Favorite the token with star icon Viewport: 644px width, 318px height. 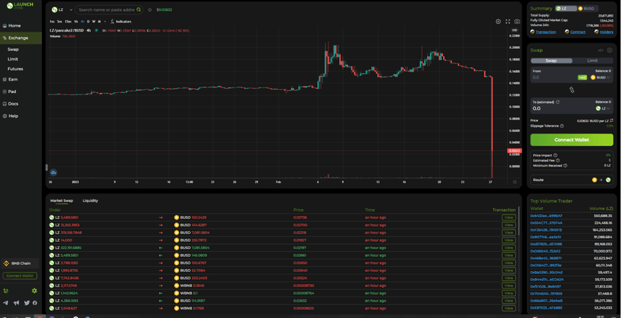coord(150,10)
